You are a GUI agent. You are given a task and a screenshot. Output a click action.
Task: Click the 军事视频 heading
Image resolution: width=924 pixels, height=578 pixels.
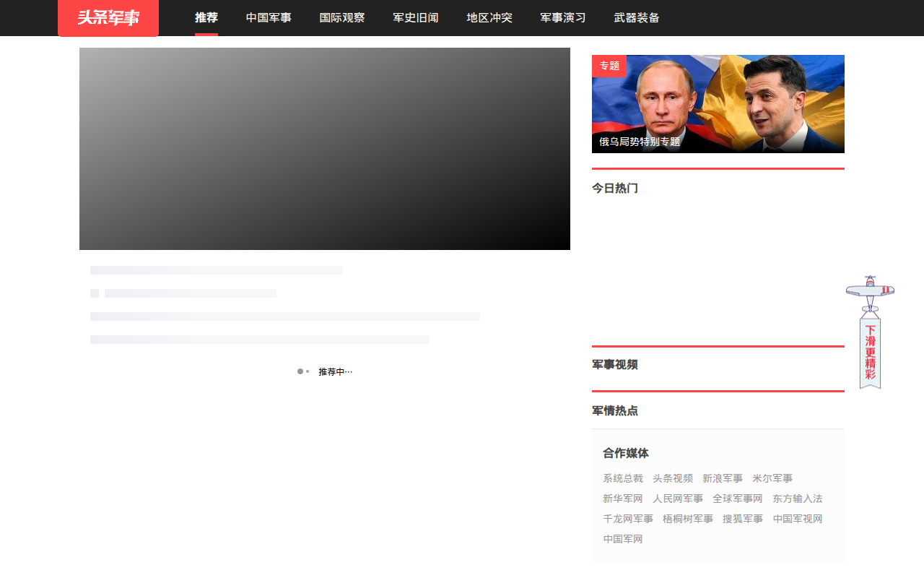coord(615,365)
